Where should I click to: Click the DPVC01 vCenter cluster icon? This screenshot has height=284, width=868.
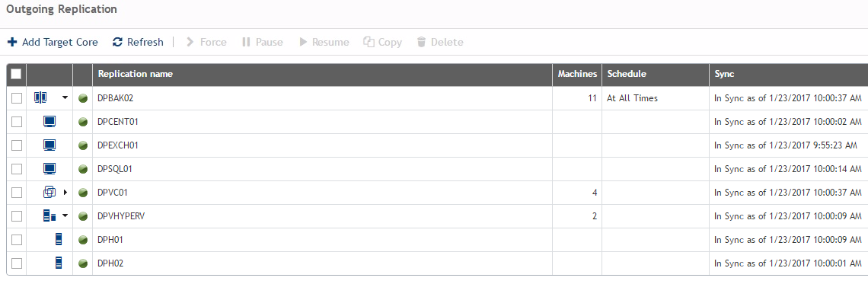tap(49, 192)
